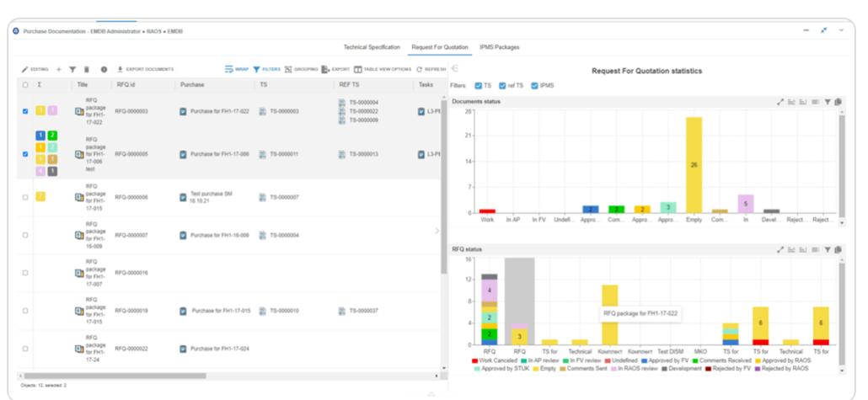Switch to the Technical Specification tab
Screen dimensions: 868x400
click(371, 47)
